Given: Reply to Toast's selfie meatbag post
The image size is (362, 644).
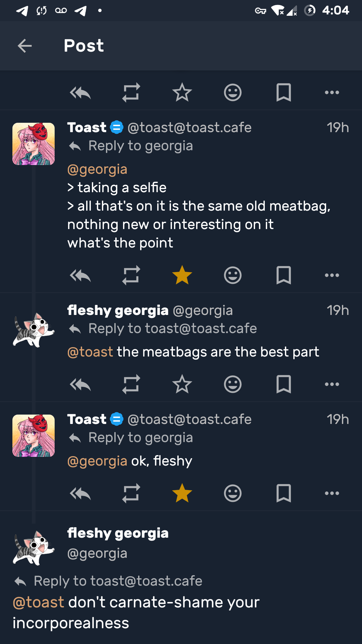Looking at the screenshot, I should point(80,275).
